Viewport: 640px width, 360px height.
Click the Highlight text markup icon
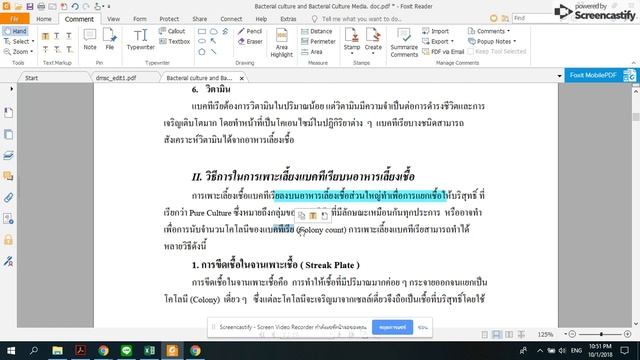pyautogui.click(x=45, y=37)
